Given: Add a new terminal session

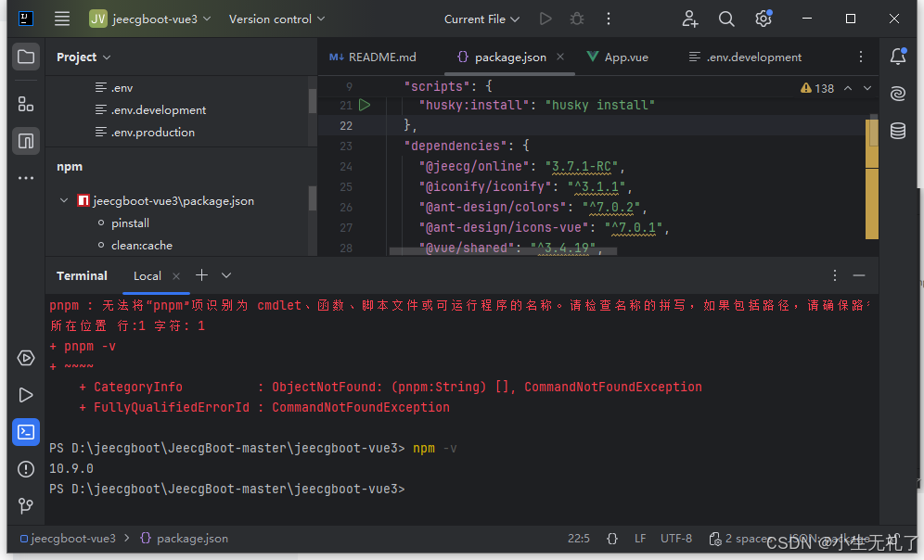Looking at the screenshot, I should 201,275.
